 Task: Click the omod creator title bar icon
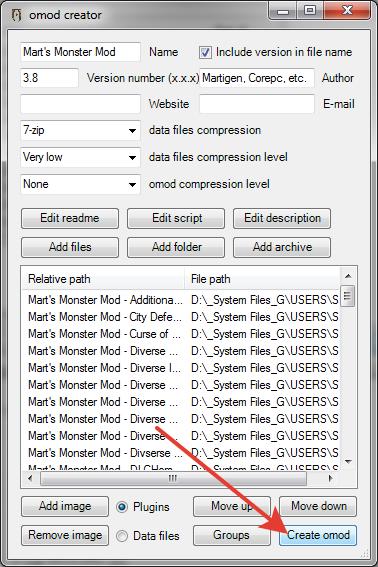pos(16,15)
